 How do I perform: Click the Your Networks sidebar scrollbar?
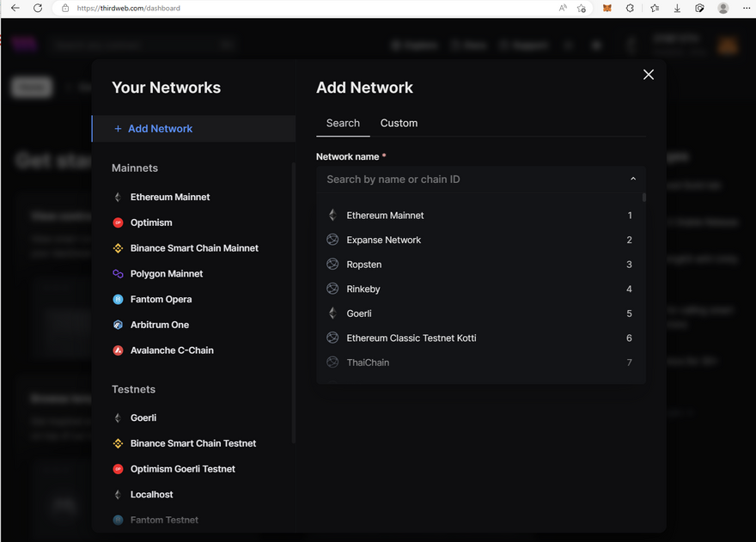[x=294, y=303]
